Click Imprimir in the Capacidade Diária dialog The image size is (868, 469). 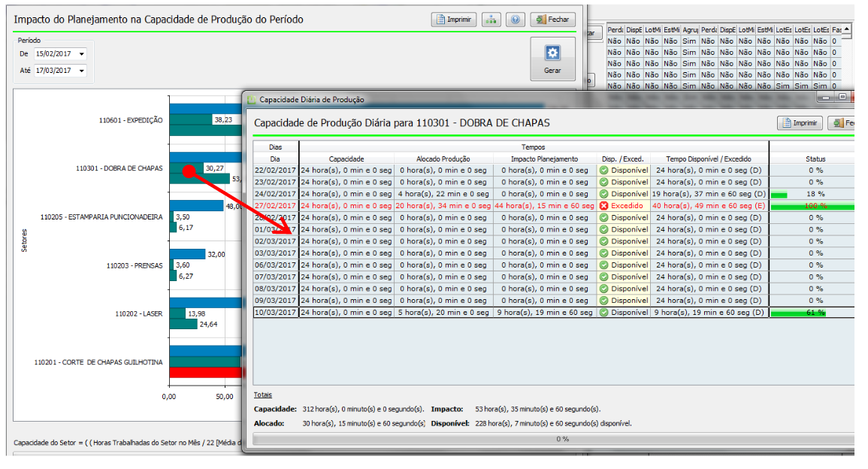pyautogui.click(x=800, y=123)
